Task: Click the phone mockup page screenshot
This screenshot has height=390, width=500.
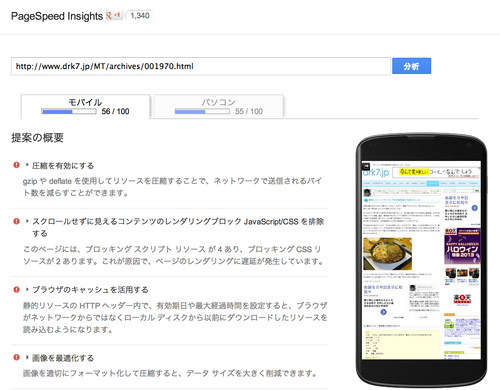Action: click(x=421, y=260)
